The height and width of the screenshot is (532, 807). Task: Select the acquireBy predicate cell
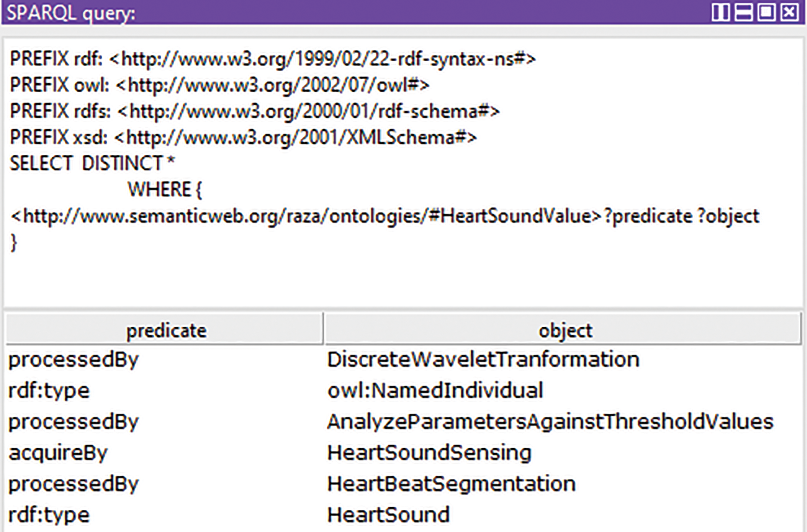pyautogui.click(x=58, y=452)
